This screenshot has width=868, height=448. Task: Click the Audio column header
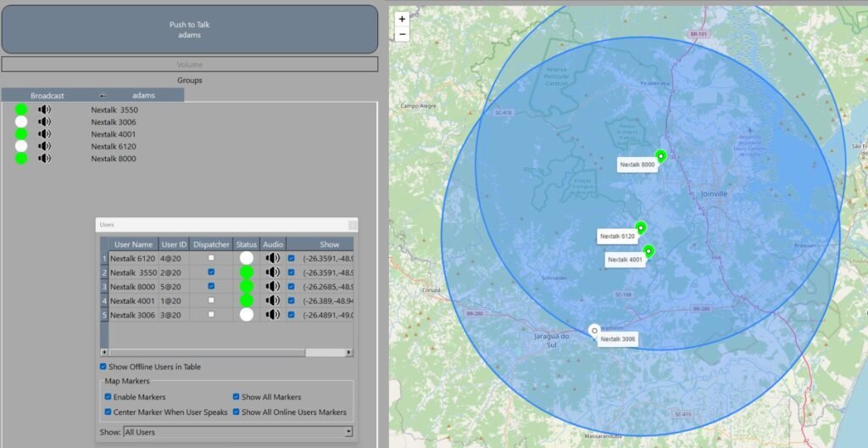[x=273, y=244]
